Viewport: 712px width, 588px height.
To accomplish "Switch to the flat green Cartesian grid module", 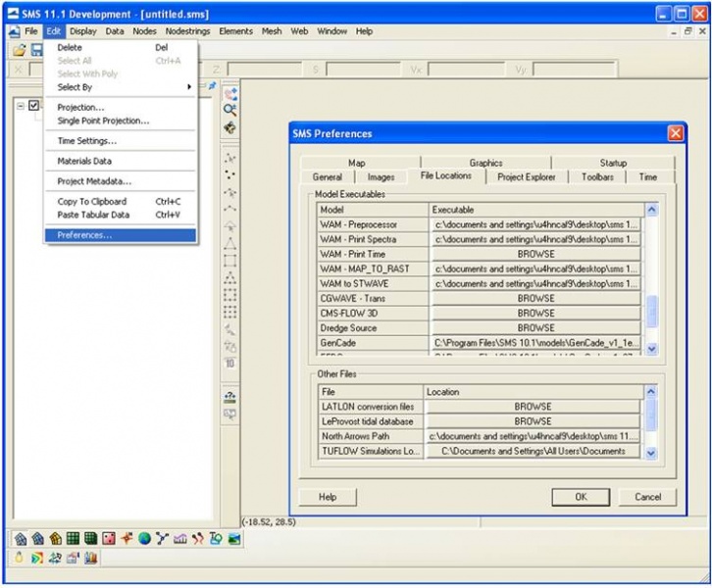I will [74, 539].
